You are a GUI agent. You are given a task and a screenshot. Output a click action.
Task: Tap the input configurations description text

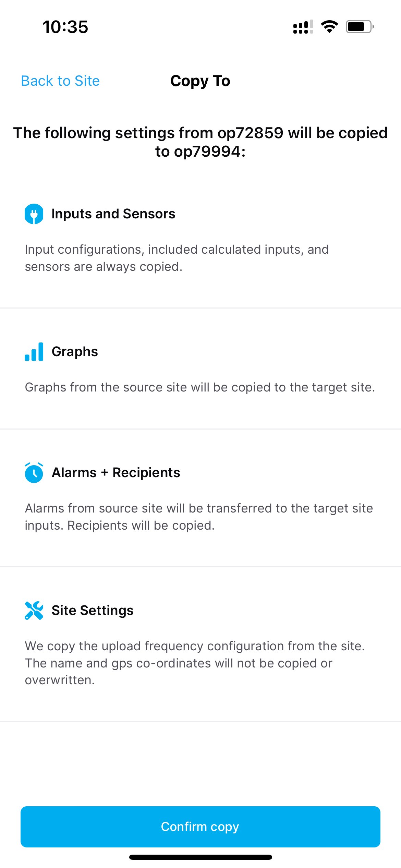coord(177,258)
